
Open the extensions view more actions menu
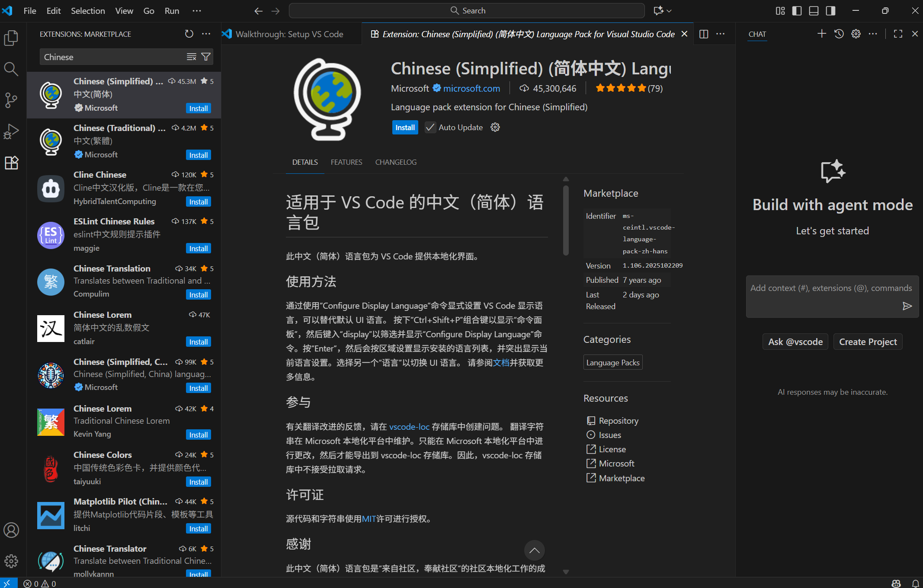pyautogui.click(x=206, y=34)
